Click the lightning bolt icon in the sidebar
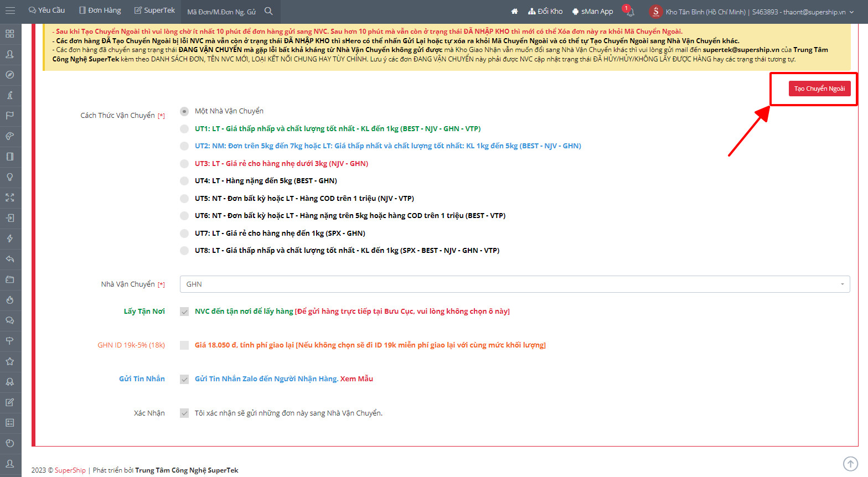The height and width of the screenshot is (477, 868). 10,239
